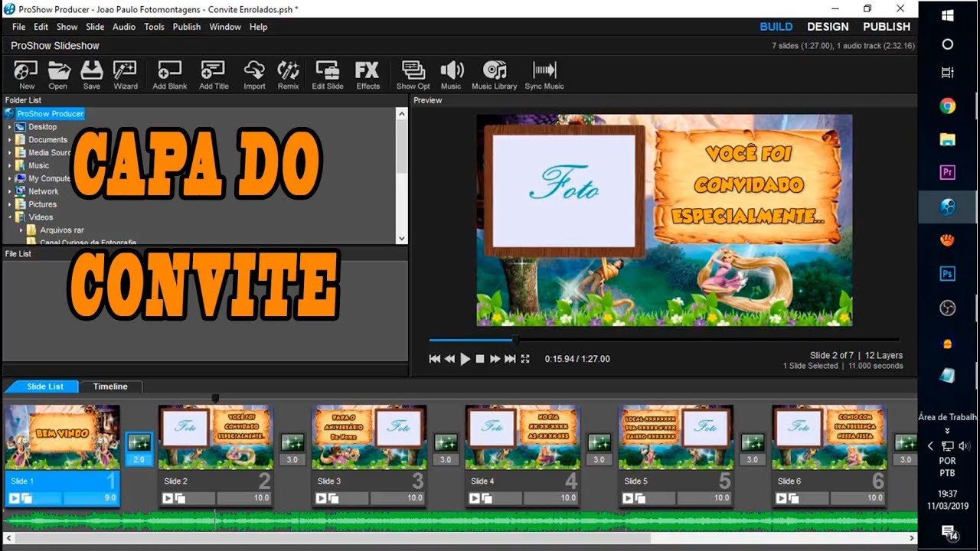980x551 pixels.
Task: Select the Slide 4 thumbnail
Action: coord(523,436)
